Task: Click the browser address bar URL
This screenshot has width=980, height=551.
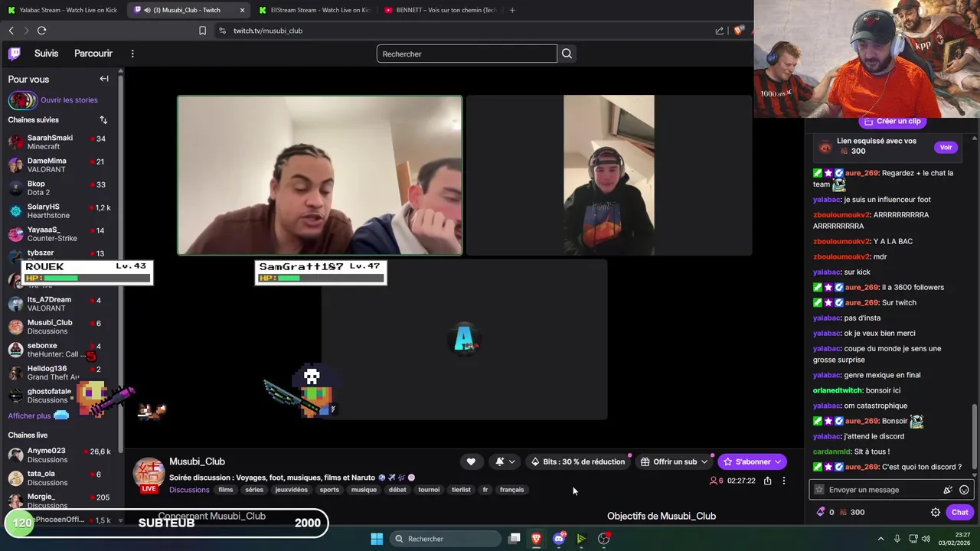Action: coord(268,31)
